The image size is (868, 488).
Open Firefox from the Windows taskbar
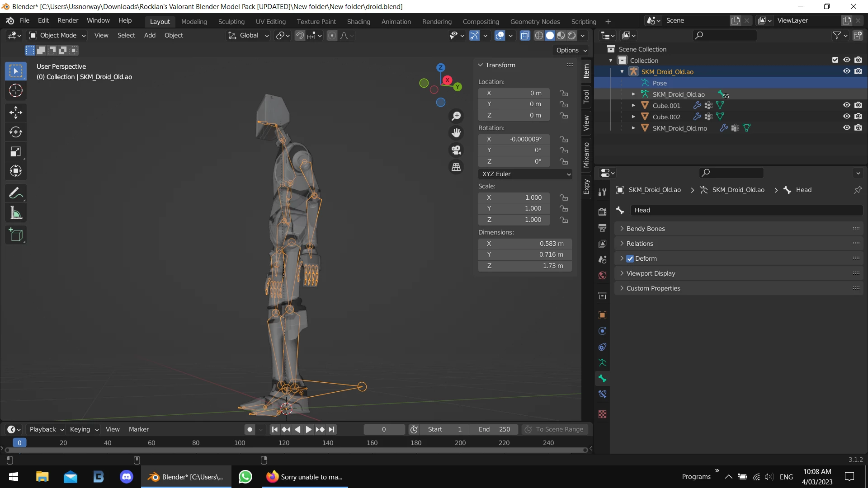point(272,477)
